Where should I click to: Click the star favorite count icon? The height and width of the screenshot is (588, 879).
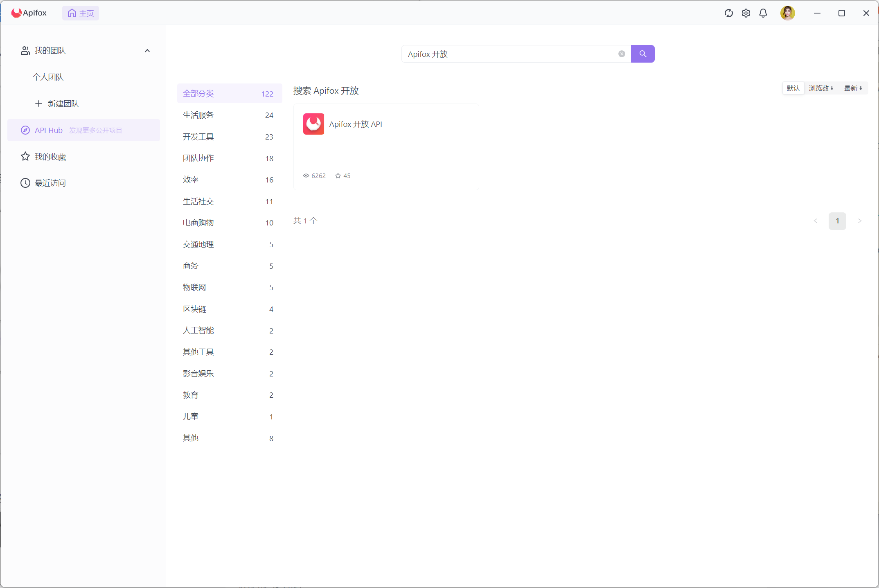(338, 176)
